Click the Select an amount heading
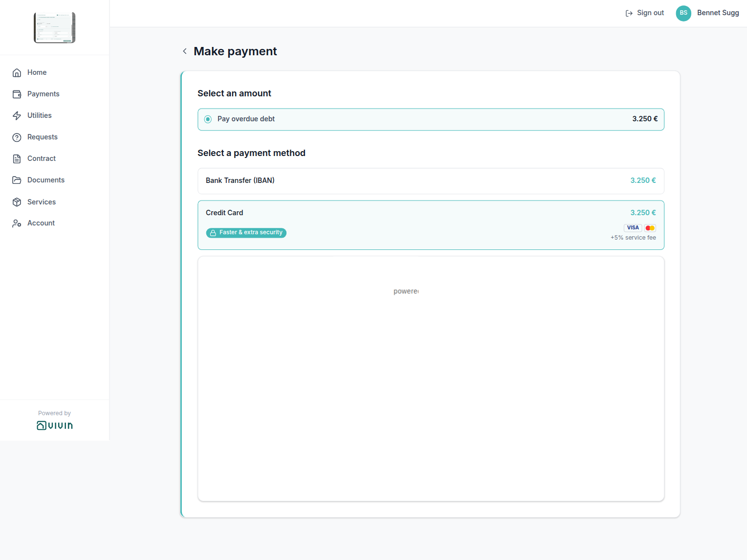 click(234, 93)
